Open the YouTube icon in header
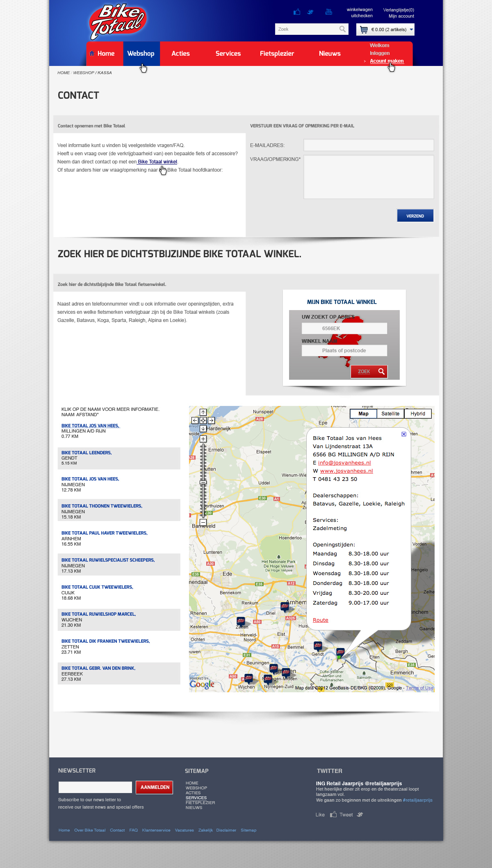Screen dimensions: 492x868 (x=328, y=12)
